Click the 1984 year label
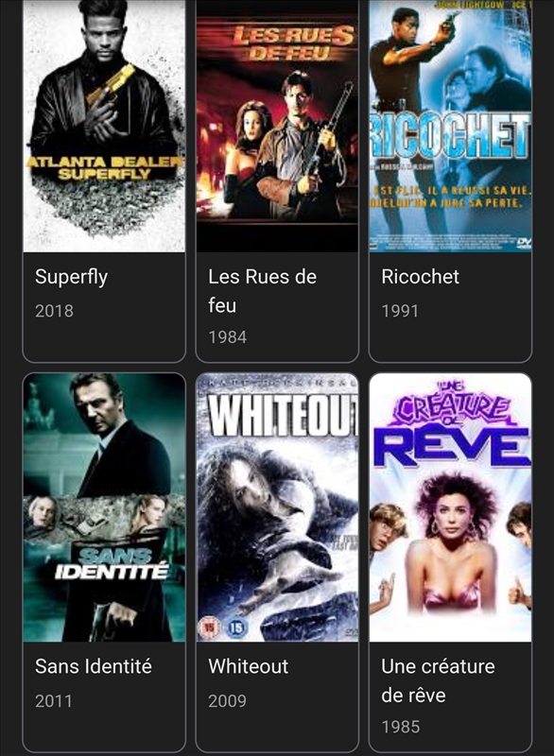554x756 pixels. pyautogui.click(x=228, y=337)
